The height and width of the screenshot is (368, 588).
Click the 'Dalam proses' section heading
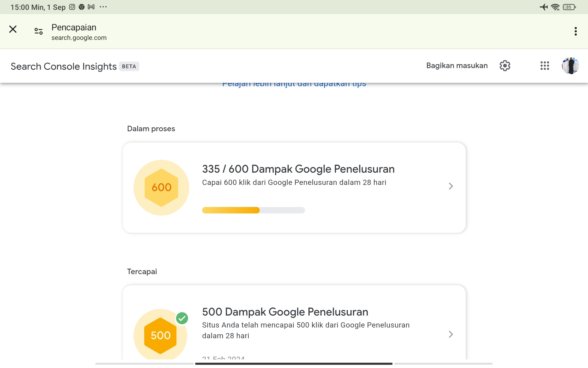[151, 128]
